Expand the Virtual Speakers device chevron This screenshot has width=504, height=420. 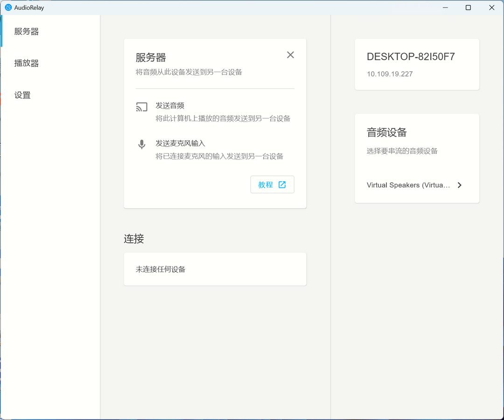pos(459,185)
